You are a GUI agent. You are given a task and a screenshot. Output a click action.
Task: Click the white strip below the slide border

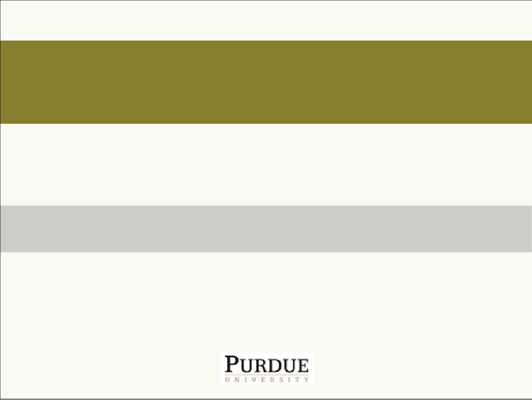[266, 406]
